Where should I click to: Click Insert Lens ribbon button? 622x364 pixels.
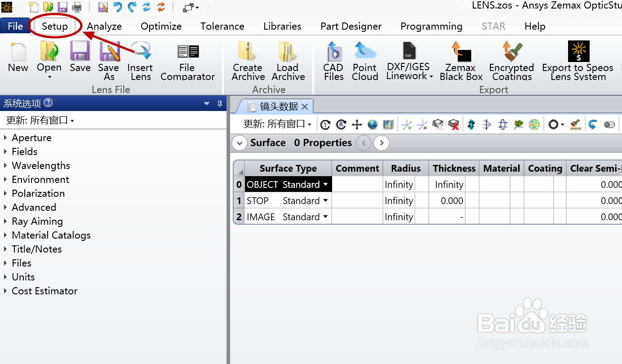pyautogui.click(x=140, y=61)
